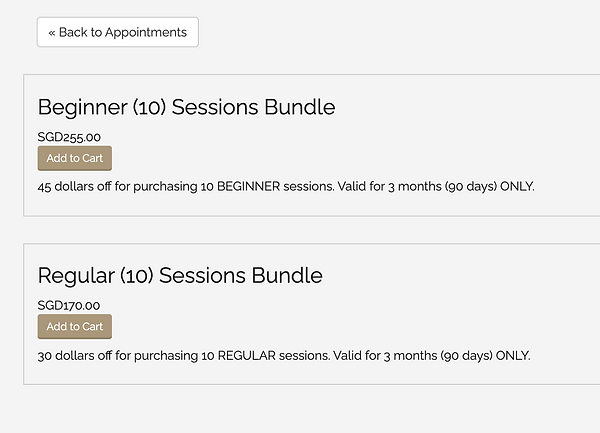Add Beginner Sessions Bundle to cart
This screenshot has width=600, height=433.
[75, 158]
